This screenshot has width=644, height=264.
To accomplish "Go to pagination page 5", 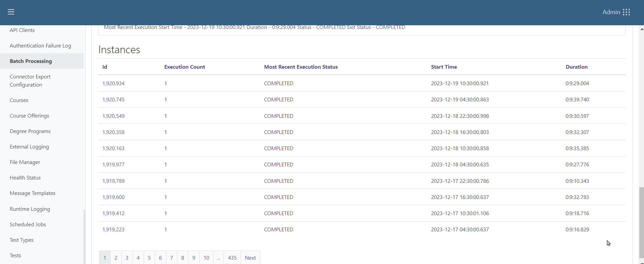I will (149, 258).
